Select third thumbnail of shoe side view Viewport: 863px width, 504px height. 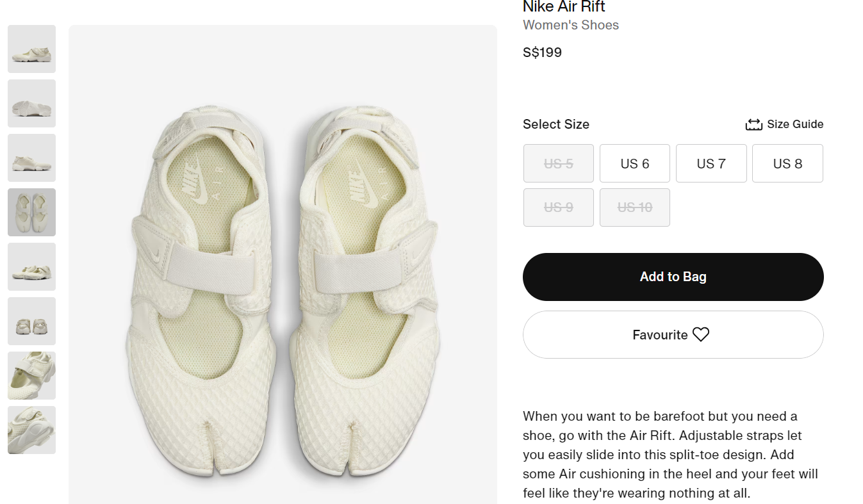point(31,158)
